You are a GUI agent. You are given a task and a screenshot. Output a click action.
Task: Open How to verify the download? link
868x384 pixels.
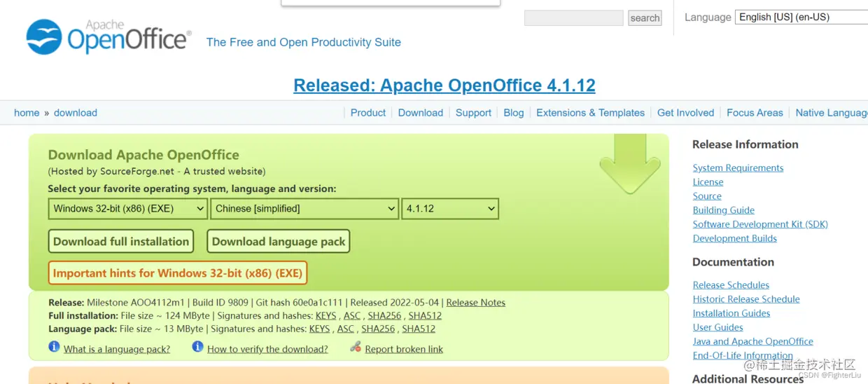point(267,349)
